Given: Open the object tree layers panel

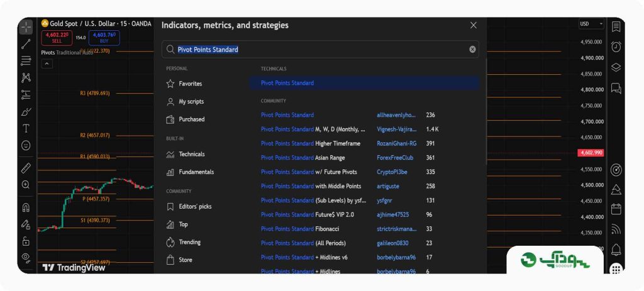Looking at the screenshot, I should click(x=616, y=67).
